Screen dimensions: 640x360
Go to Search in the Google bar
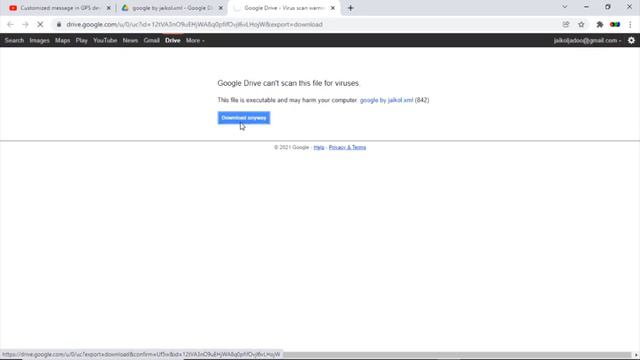click(x=14, y=40)
